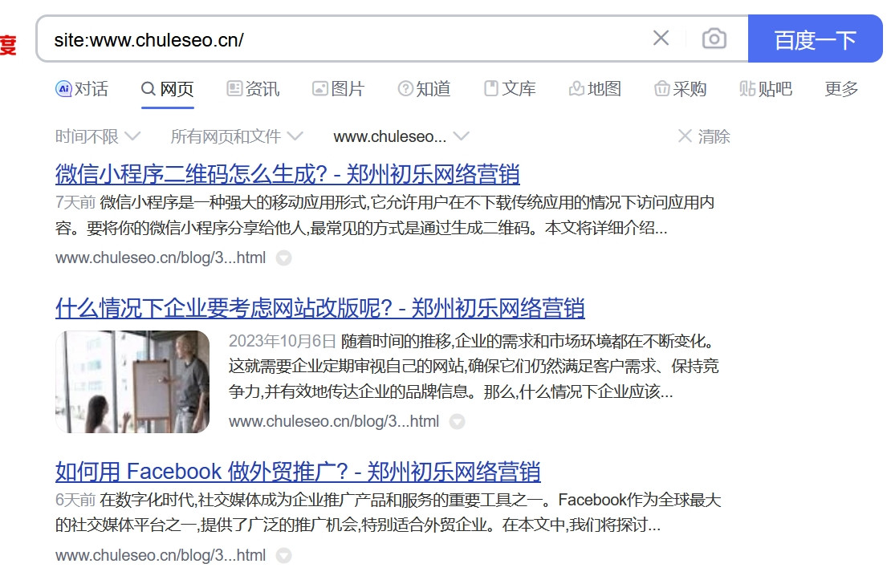This screenshot has height=588, width=887.
Task: Open the 资讯 news tab
Action: pyautogui.click(x=253, y=89)
